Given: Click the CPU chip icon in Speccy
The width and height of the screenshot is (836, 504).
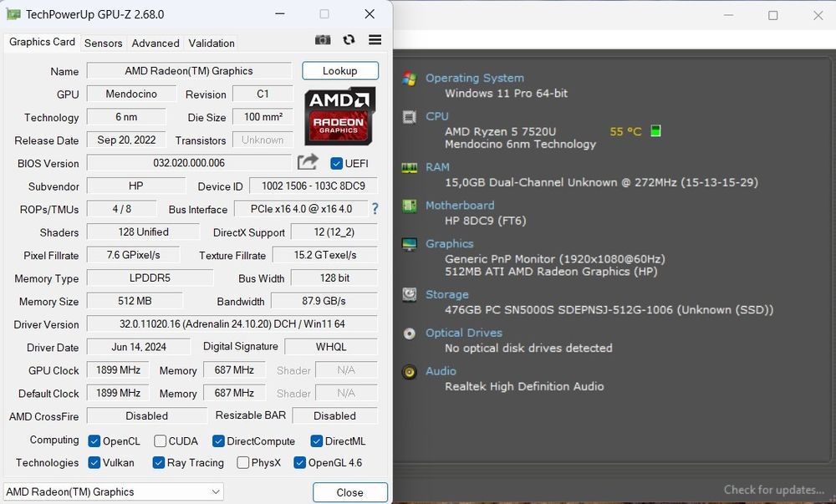Looking at the screenshot, I should tap(410, 117).
